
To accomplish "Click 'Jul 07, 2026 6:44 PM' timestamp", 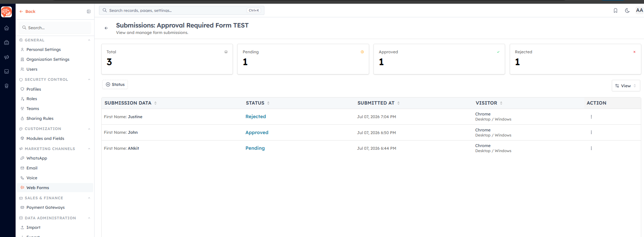I will 376,148.
